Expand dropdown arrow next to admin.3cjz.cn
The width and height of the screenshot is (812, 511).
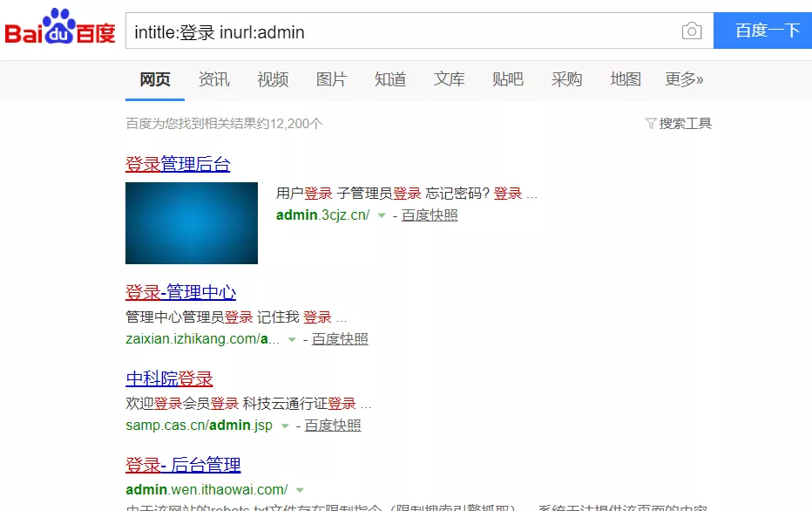381,215
